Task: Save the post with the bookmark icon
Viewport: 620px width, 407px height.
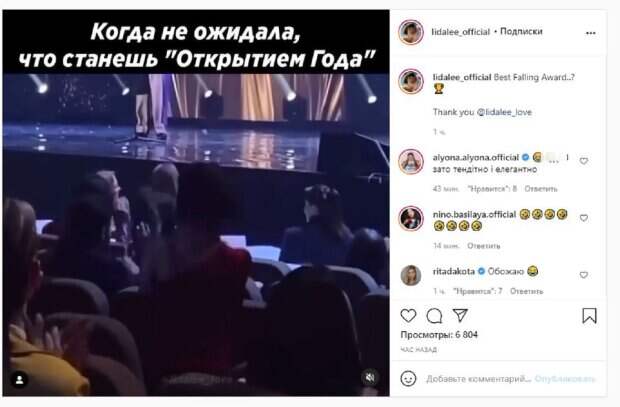Action: pos(589,316)
